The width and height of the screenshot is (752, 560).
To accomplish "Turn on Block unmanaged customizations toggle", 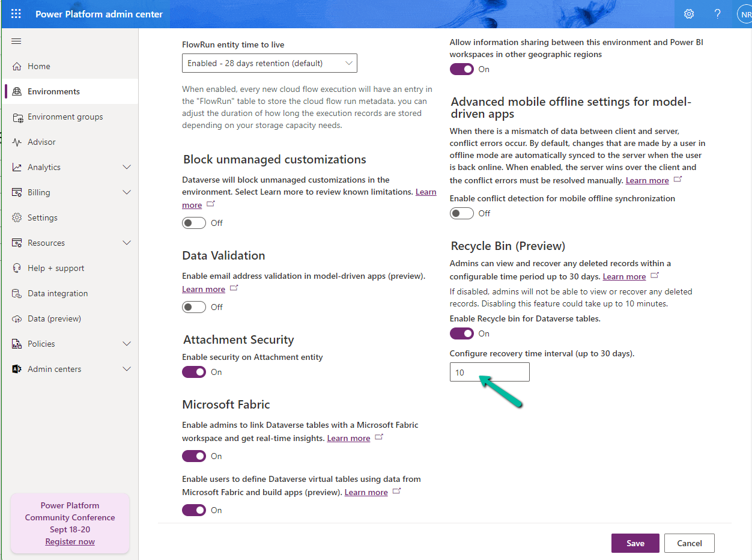I will [194, 223].
